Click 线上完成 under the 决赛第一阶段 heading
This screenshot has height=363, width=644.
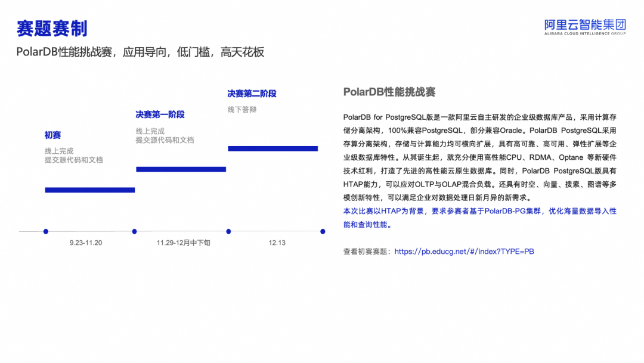click(150, 131)
